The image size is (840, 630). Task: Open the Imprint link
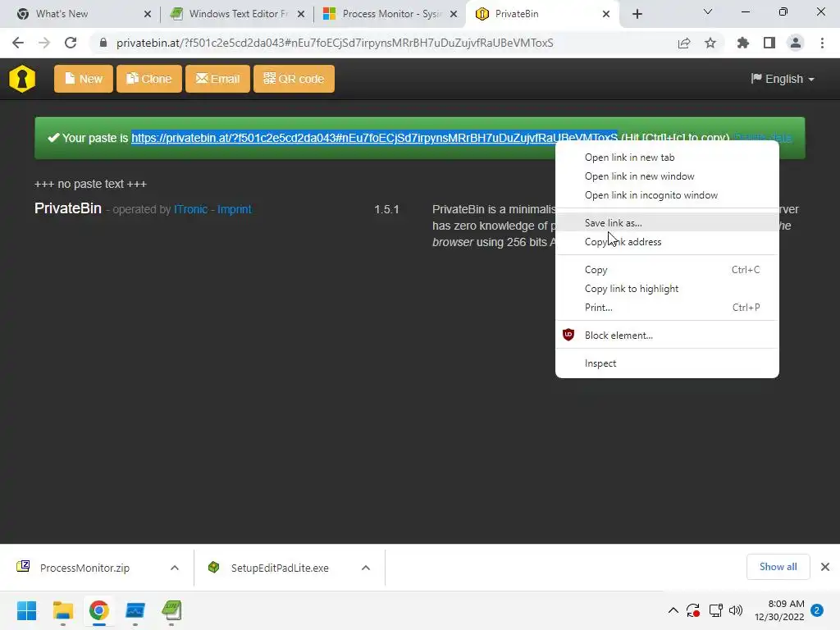click(x=234, y=209)
